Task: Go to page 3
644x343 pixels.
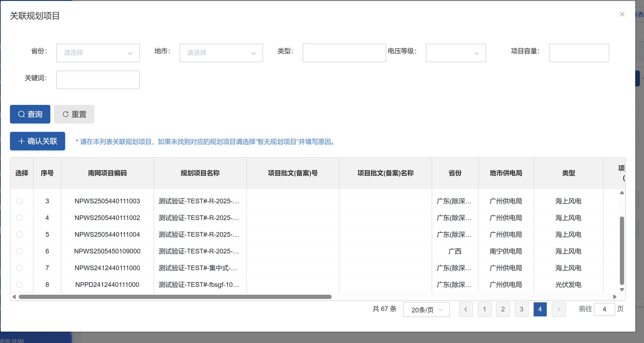Action: point(521,309)
